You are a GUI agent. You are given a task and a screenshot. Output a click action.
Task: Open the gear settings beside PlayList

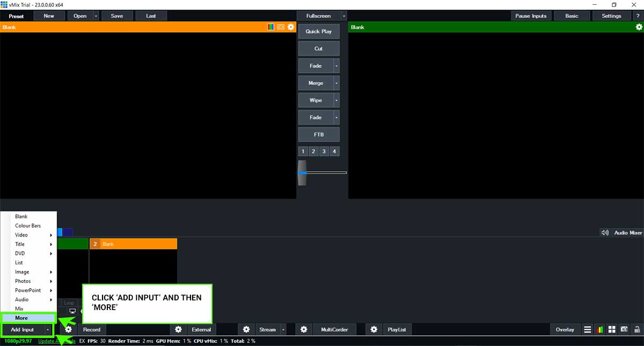(x=374, y=329)
